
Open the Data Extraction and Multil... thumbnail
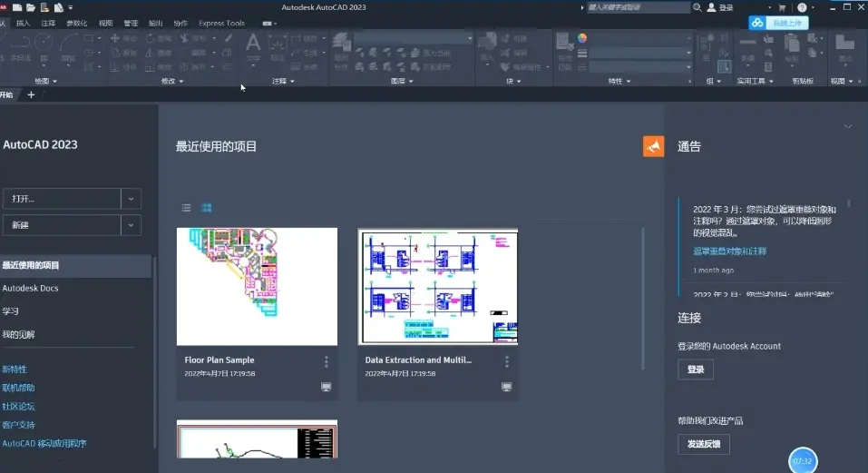(438, 286)
